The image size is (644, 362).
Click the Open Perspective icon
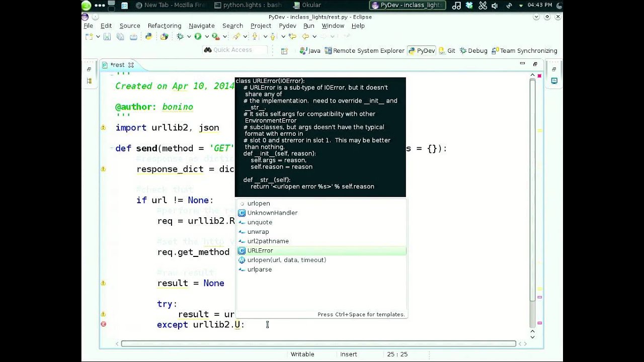click(x=284, y=51)
